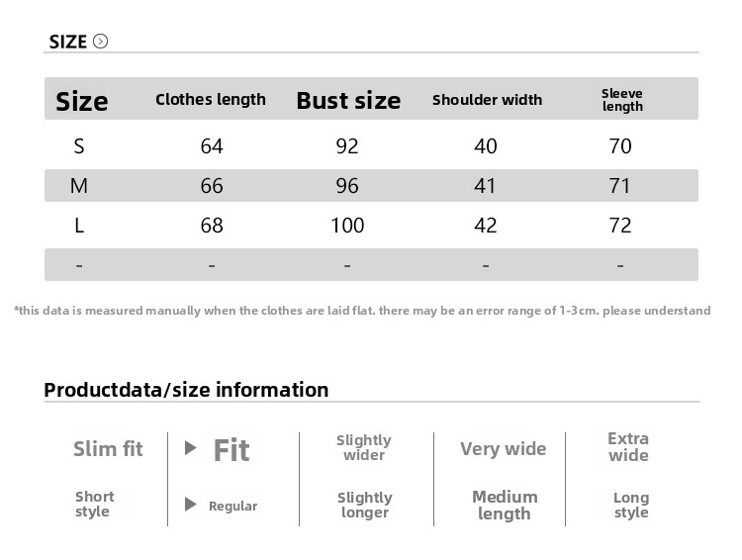Click the triangle marker beside Fit
Viewport: 742px width, 560px height.
click(x=191, y=448)
